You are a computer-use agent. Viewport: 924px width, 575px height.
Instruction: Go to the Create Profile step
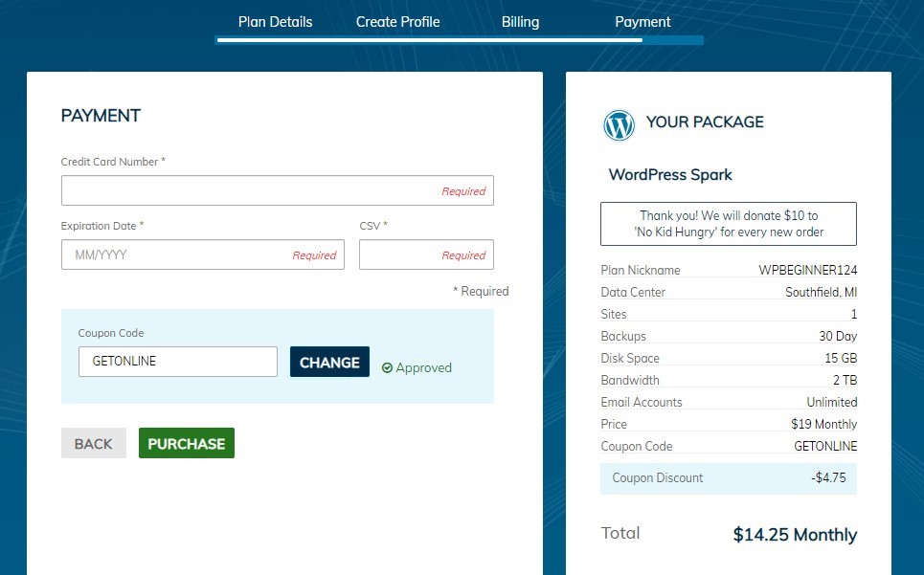(397, 22)
